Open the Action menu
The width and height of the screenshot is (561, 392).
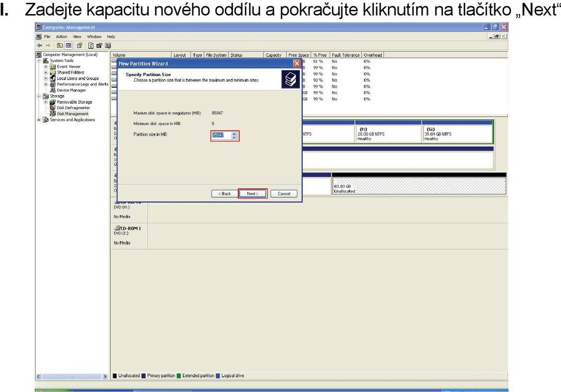click(x=61, y=36)
